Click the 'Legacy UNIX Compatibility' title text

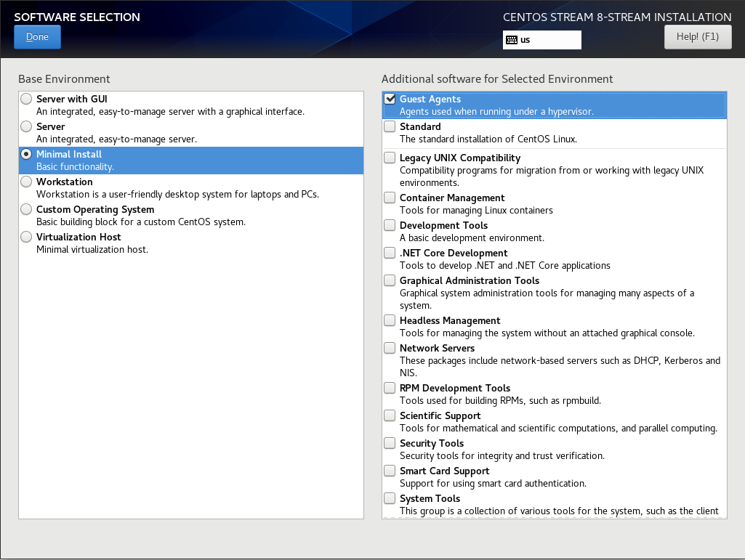click(x=460, y=158)
